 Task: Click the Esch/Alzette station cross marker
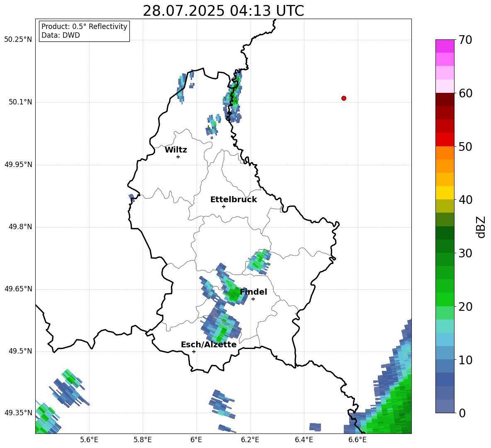[194, 351]
